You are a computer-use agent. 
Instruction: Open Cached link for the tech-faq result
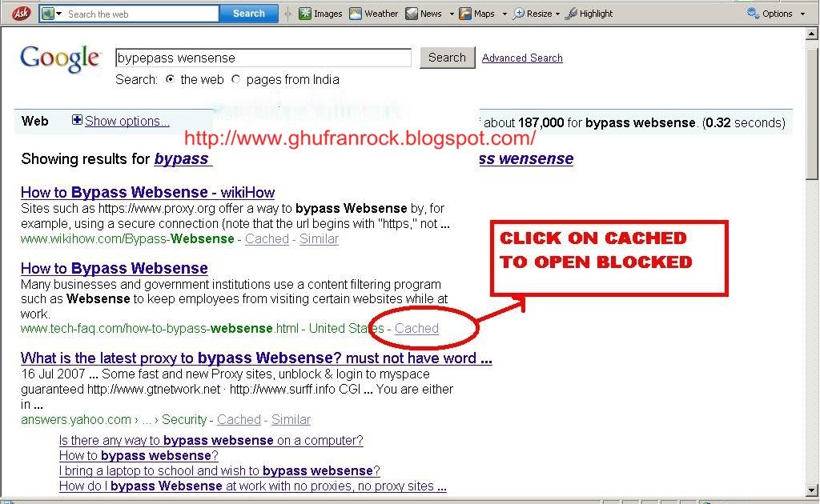(x=416, y=329)
